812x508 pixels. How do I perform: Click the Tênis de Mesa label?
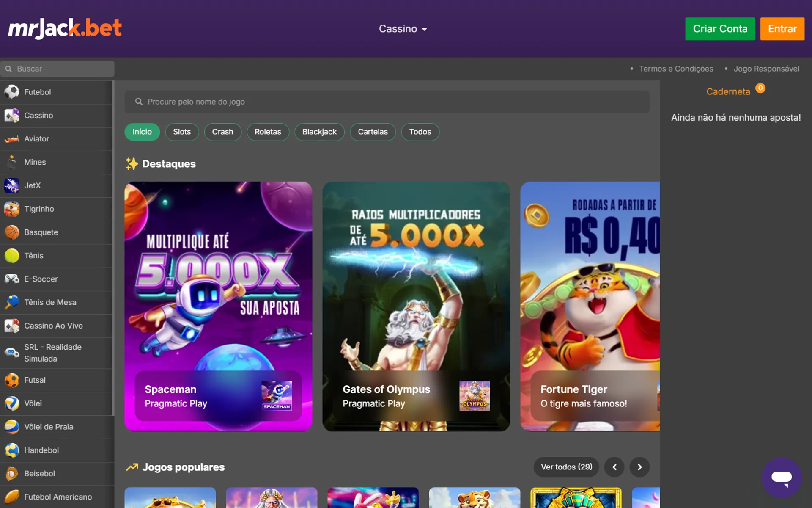[x=50, y=302]
